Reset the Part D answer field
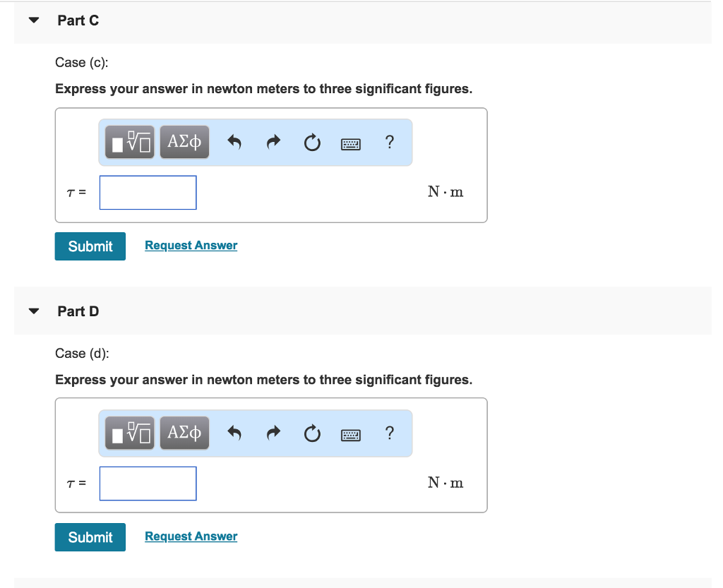Image resolution: width=723 pixels, height=588 pixels. 312,433
